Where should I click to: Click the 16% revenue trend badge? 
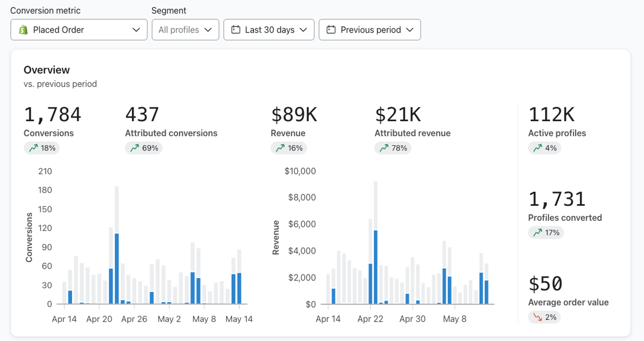tap(289, 148)
